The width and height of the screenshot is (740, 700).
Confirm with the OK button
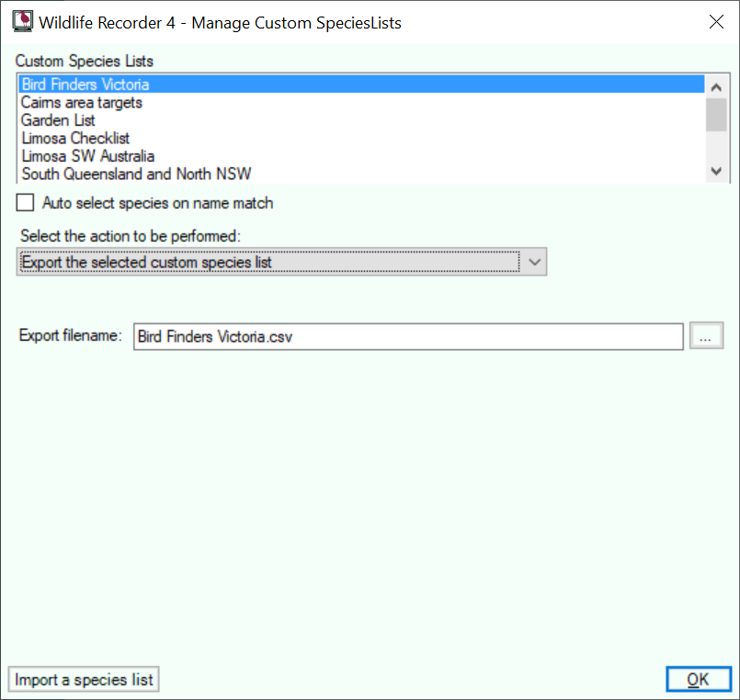699,679
